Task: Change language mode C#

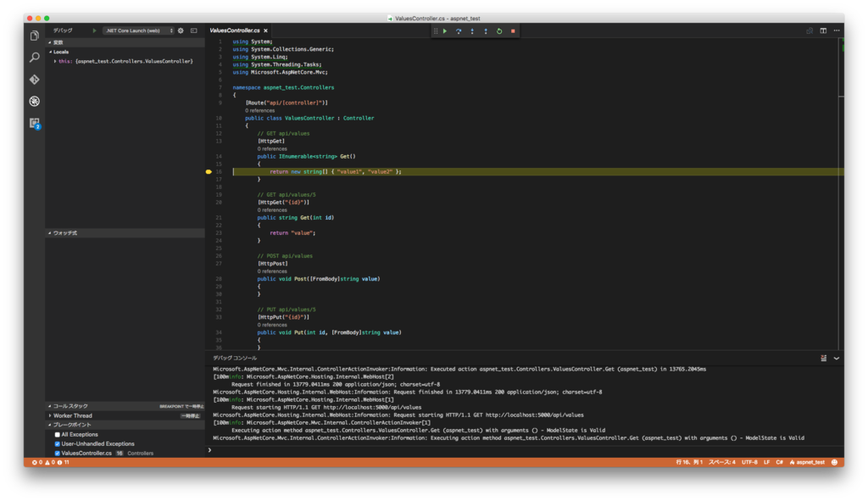Action: coord(780,462)
